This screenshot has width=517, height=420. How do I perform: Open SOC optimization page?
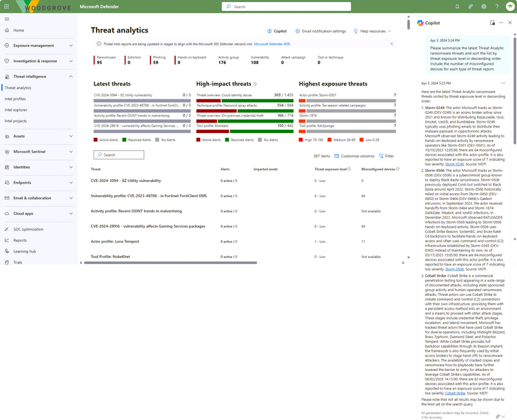[28, 229]
